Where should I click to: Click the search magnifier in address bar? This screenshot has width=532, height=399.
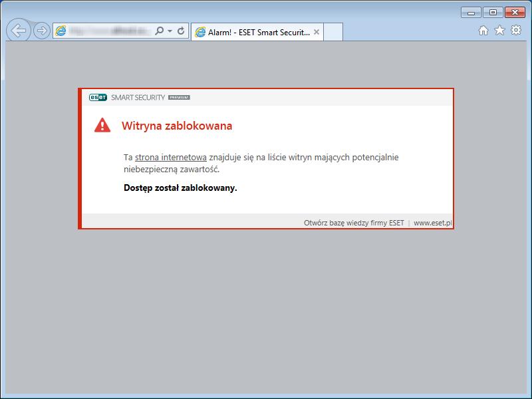coord(159,31)
